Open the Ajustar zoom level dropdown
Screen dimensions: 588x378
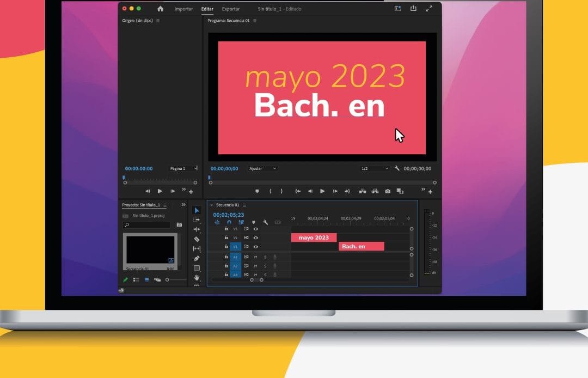tap(262, 168)
